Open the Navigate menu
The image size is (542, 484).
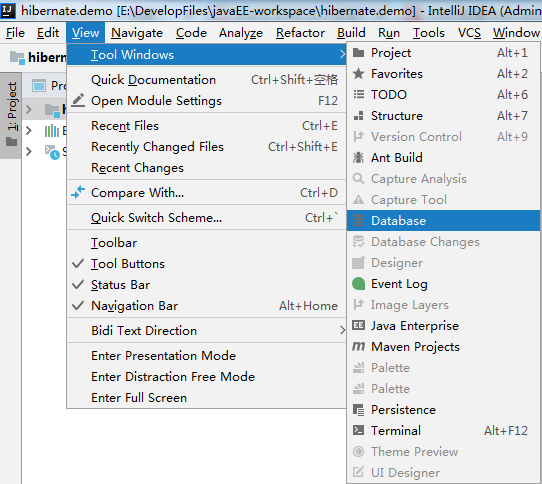point(137,33)
